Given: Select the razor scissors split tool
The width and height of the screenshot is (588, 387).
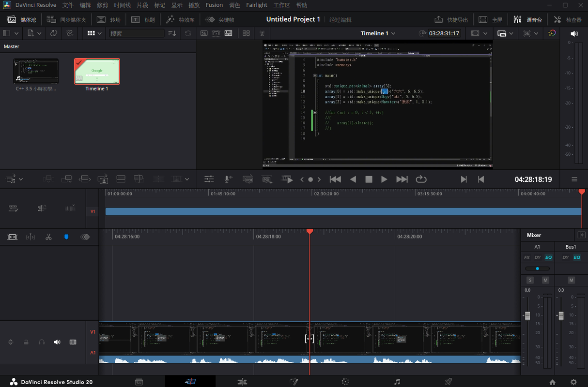Looking at the screenshot, I should tap(48, 237).
